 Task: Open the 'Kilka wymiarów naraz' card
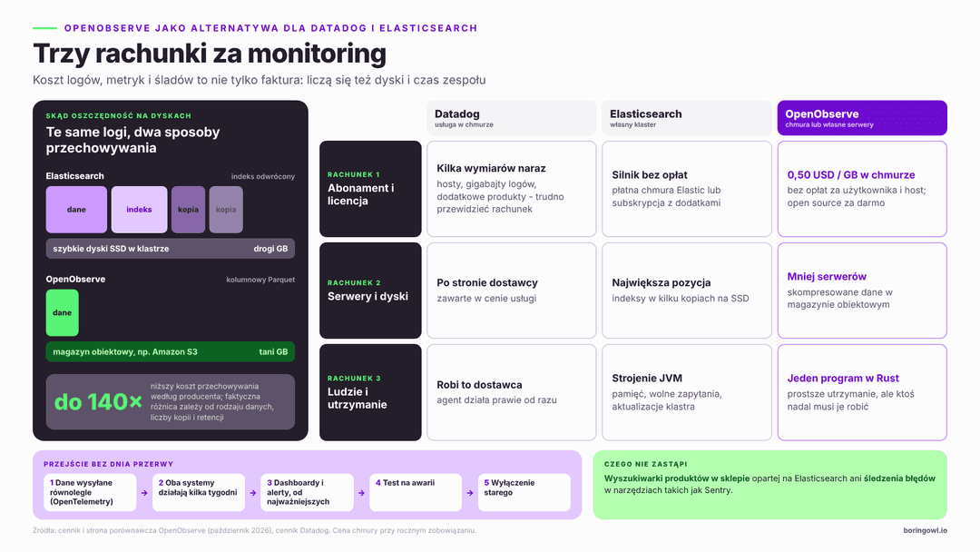point(512,189)
